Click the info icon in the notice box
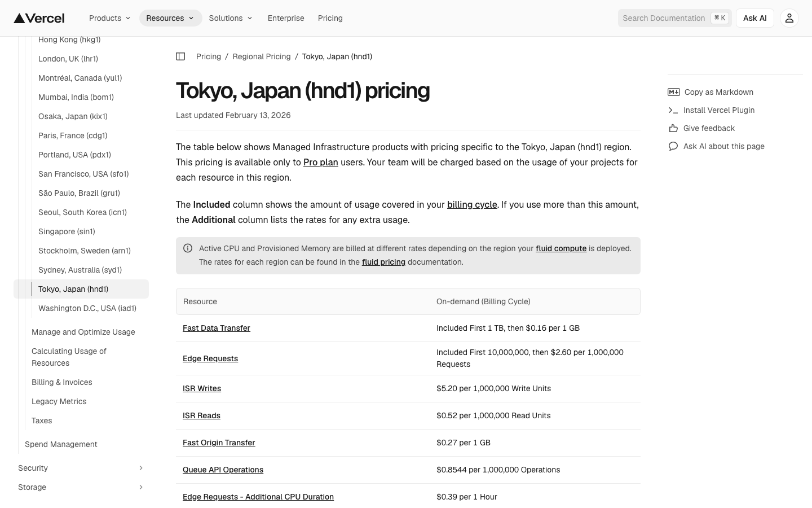Screen dimensions: 812x508 coord(188,248)
